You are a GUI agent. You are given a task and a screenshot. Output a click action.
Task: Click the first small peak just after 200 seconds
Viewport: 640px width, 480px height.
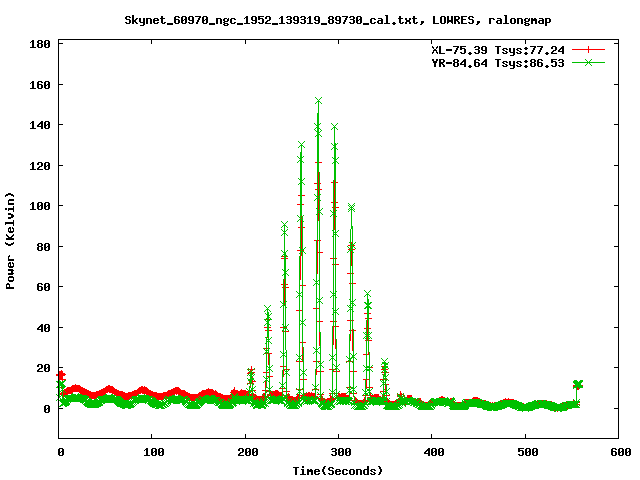[251, 373]
